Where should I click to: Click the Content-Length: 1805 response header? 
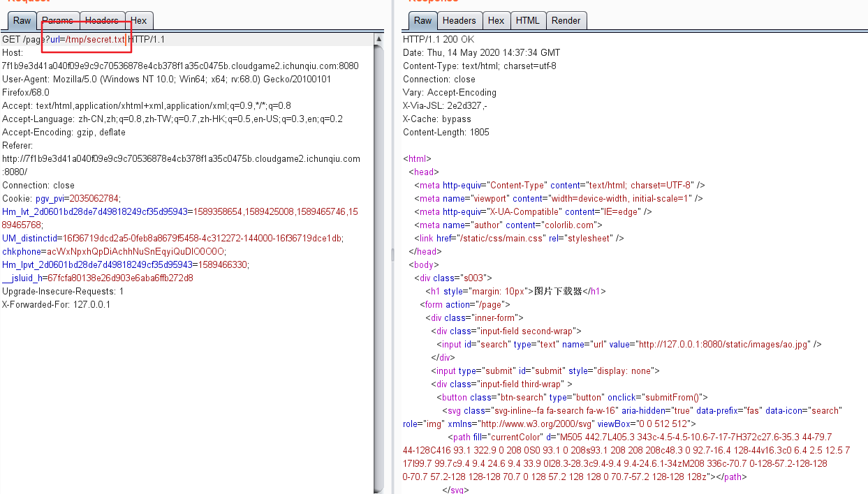coord(446,133)
